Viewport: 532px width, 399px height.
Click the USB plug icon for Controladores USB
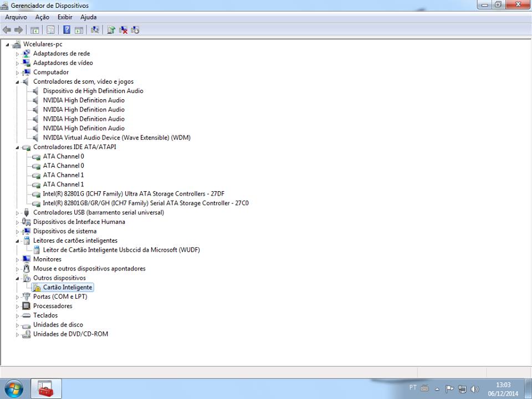point(27,212)
